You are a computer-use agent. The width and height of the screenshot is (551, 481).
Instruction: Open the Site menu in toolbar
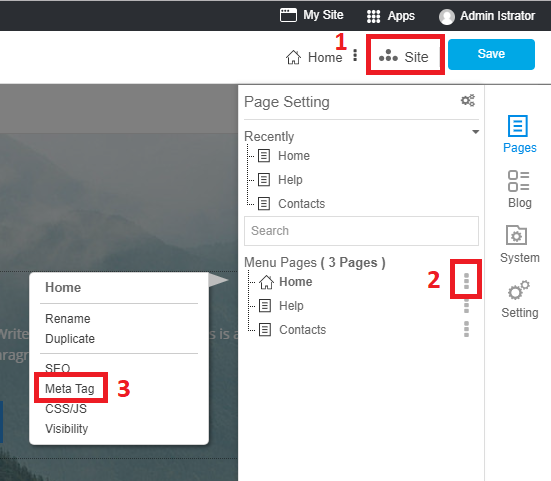point(404,57)
